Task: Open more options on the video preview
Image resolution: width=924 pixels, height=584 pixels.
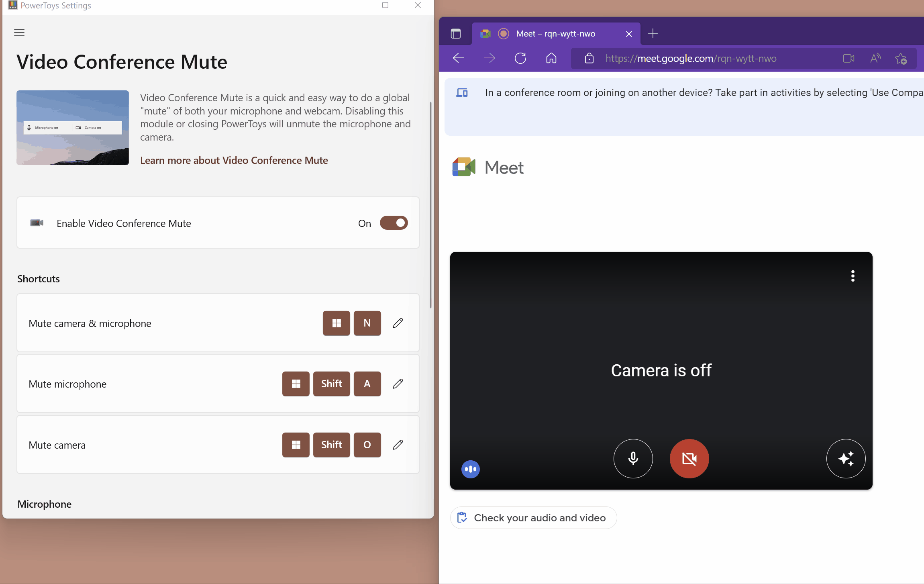Action: click(x=853, y=276)
